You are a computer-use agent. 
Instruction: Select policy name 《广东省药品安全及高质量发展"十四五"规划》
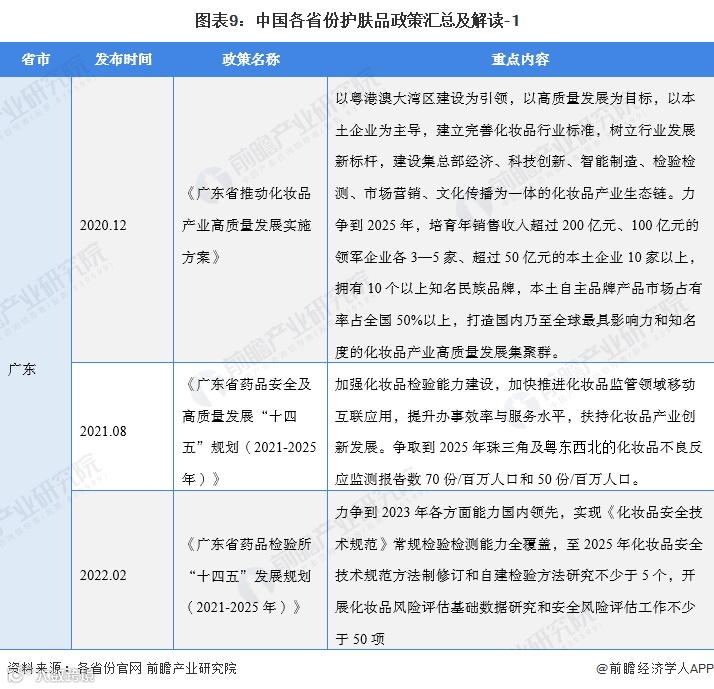pyautogui.click(x=249, y=431)
